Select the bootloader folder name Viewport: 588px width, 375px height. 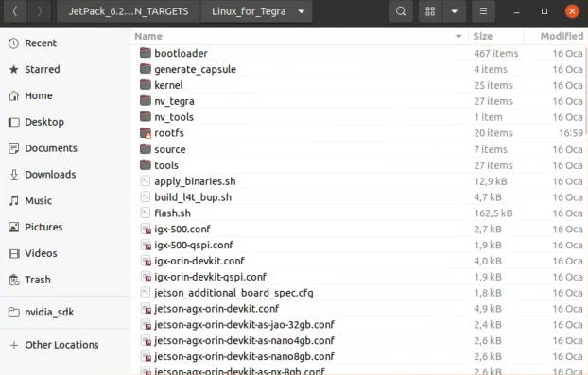point(182,53)
